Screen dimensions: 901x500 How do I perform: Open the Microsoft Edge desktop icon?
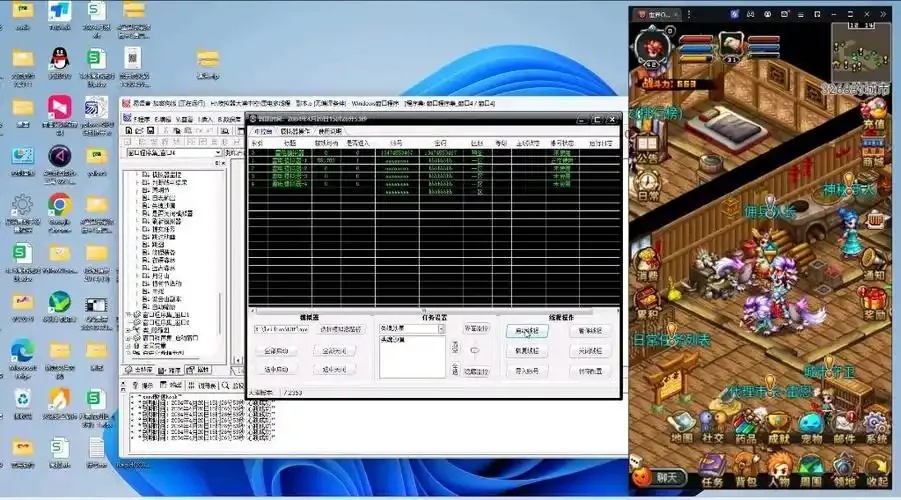(x=22, y=359)
